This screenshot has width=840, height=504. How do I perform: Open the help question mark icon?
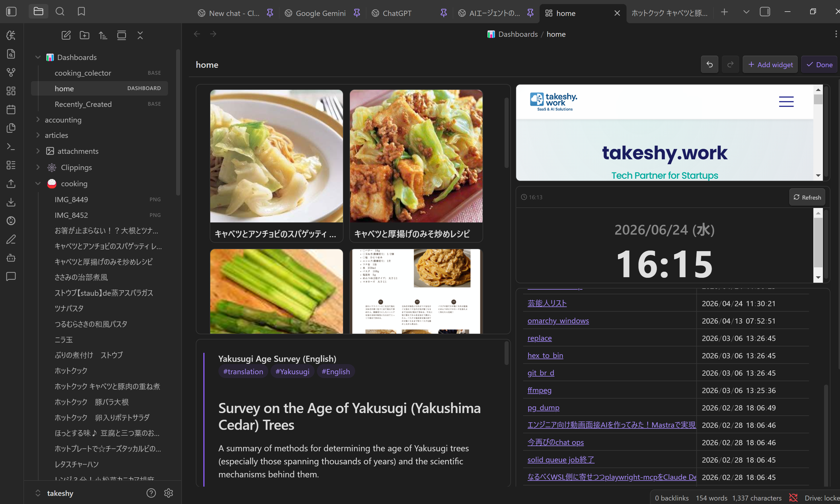(151, 493)
